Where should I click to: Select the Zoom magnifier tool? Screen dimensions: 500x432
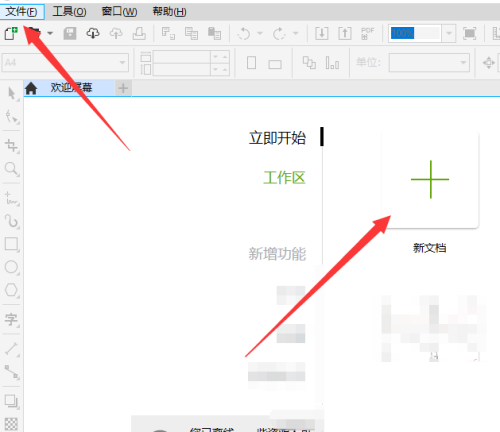click(12, 169)
